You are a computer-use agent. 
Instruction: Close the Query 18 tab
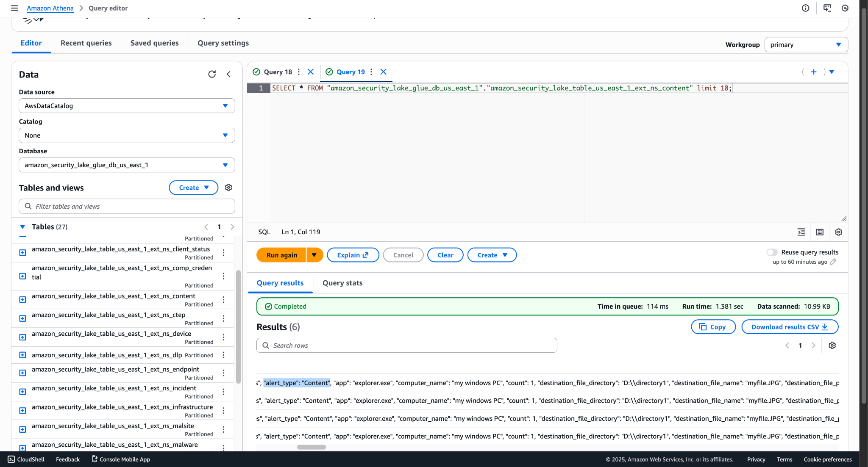[311, 72]
